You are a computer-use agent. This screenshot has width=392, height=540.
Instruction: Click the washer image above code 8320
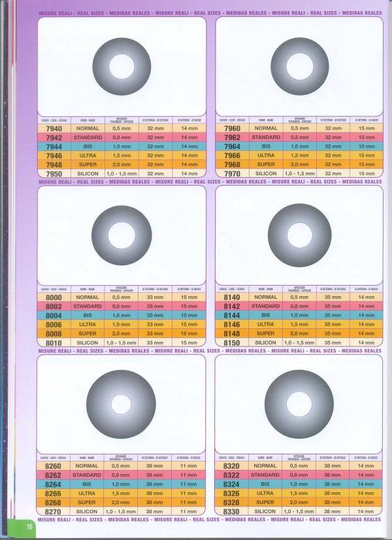[x=299, y=404]
